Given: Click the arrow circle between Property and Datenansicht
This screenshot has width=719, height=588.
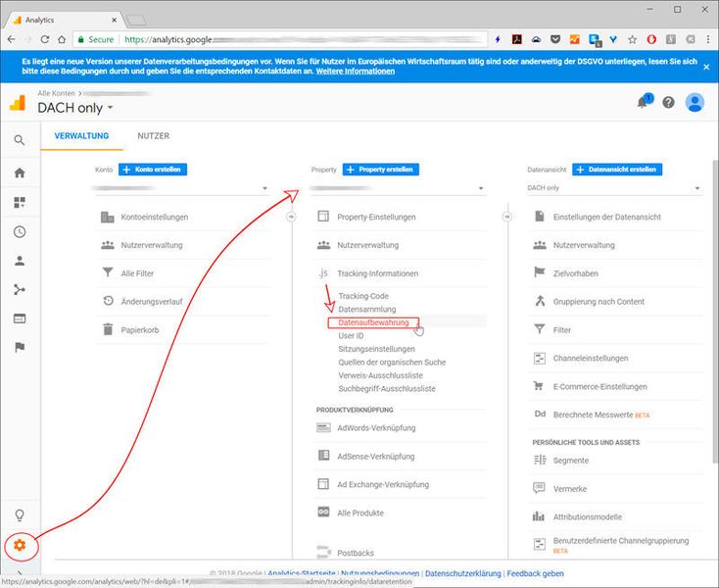Looking at the screenshot, I should (506, 217).
